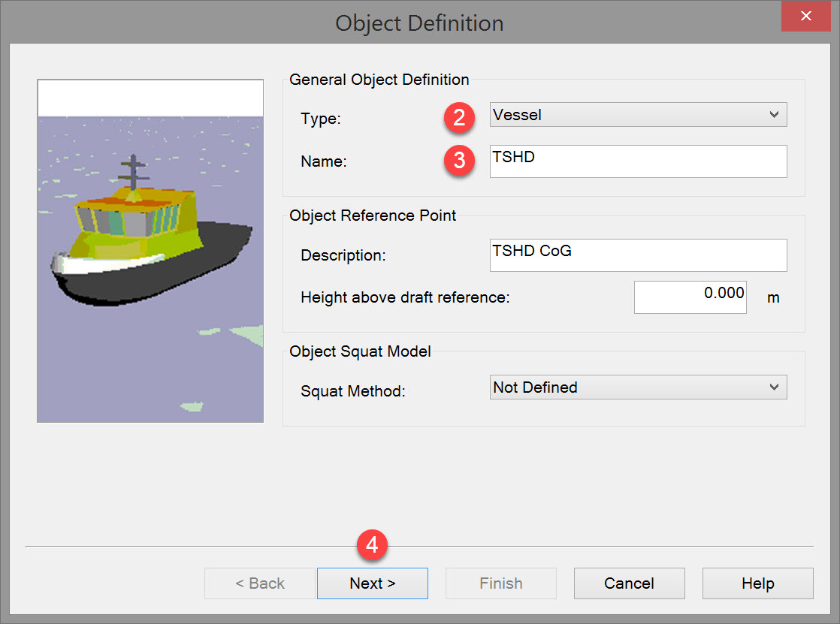Click the disabled Finish button
This screenshot has width=840, height=624.
click(500, 583)
